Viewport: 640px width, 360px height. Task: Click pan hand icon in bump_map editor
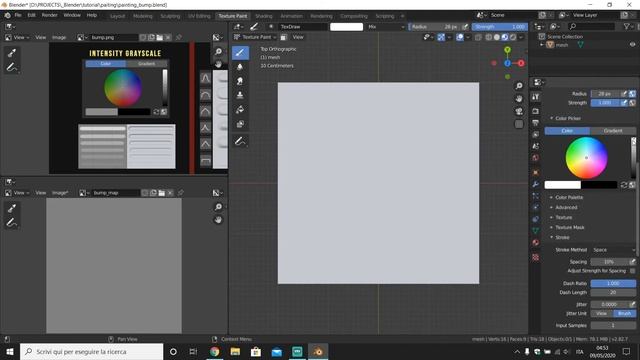(218, 220)
